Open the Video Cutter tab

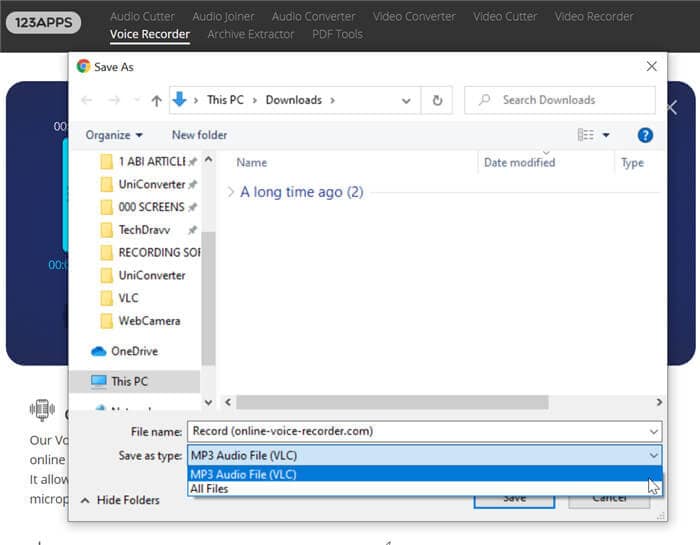pyautogui.click(x=505, y=17)
